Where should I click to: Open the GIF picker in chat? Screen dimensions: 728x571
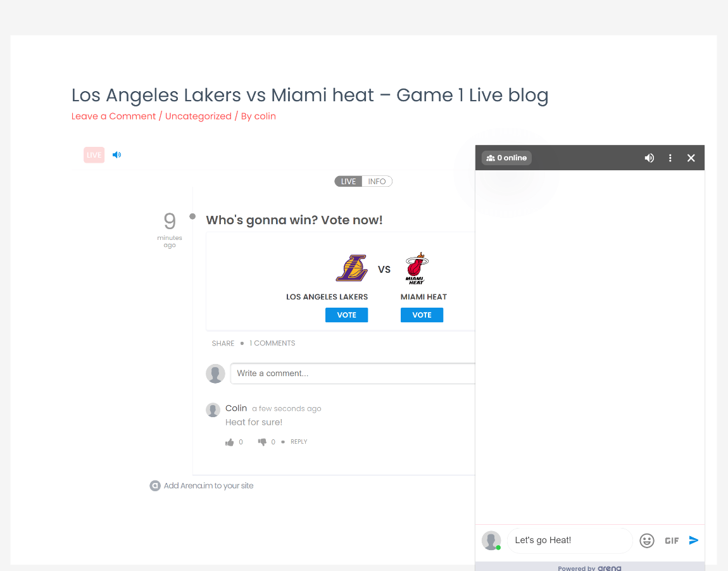[x=672, y=541]
